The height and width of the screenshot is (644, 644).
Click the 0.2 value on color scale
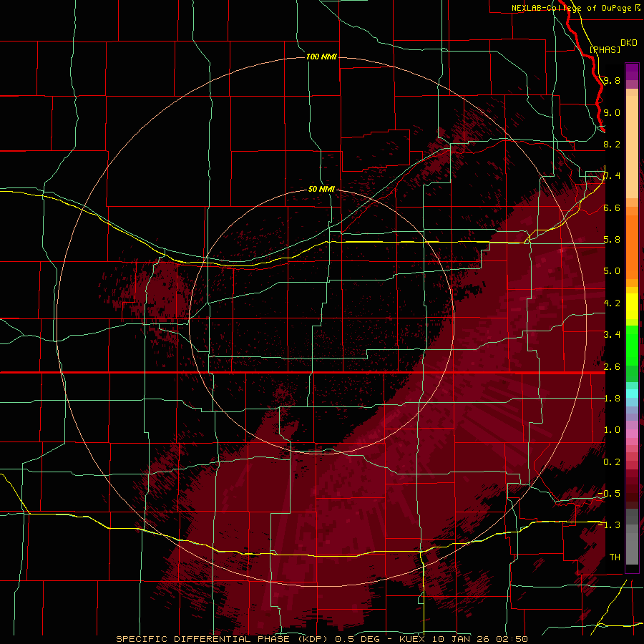612,462
